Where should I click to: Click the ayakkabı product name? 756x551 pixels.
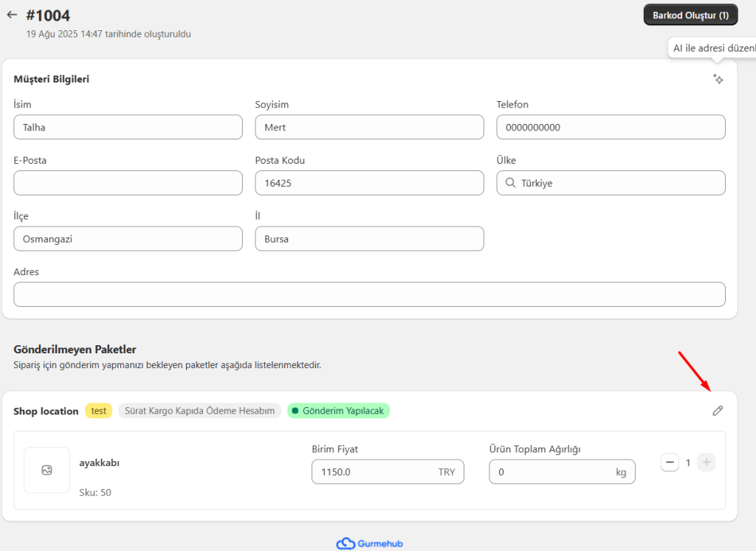(100, 463)
